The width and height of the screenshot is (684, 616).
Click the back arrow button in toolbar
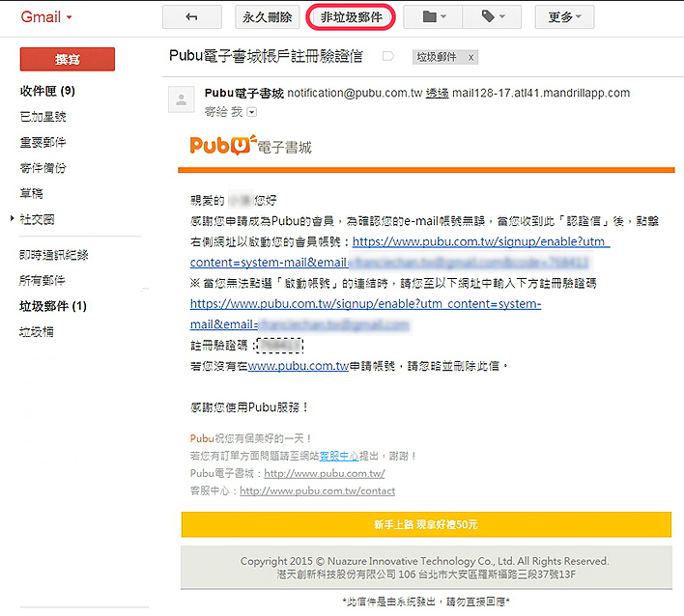[192, 17]
